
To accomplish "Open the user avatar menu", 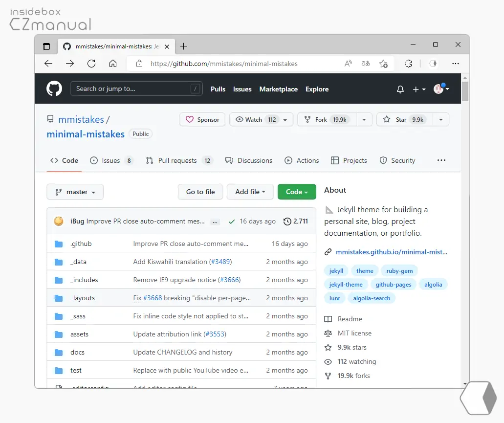I will 441,89.
